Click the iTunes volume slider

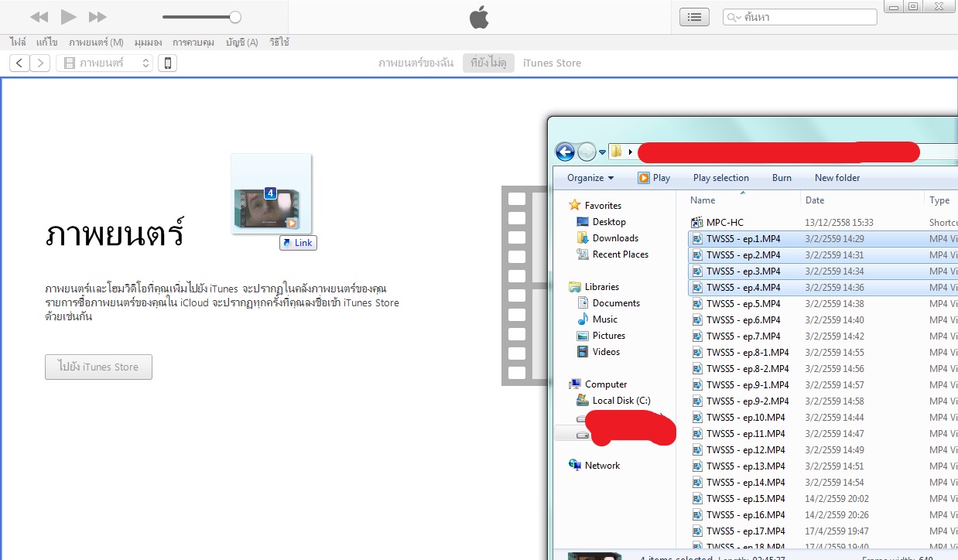click(x=201, y=17)
